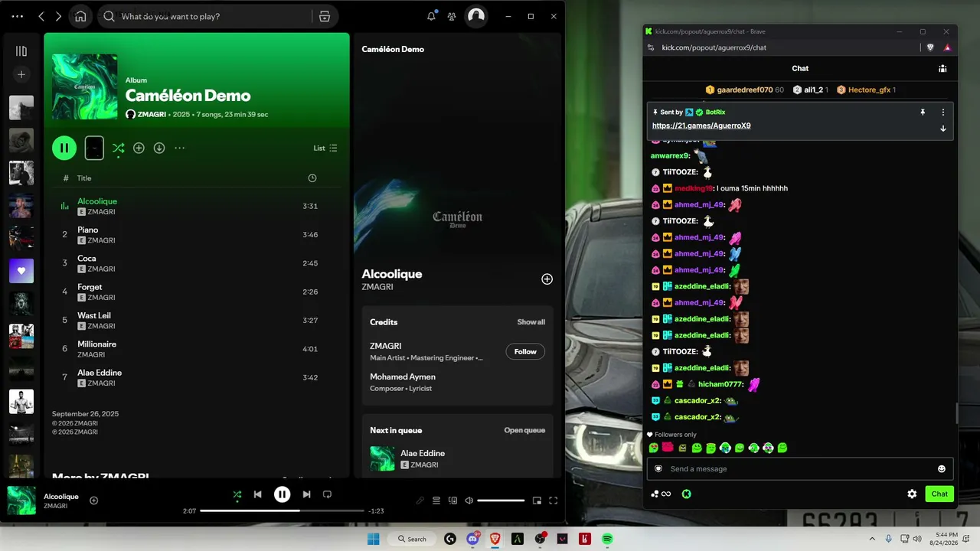
Task: Open the lyrics microphone icon
Action: point(420,500)
